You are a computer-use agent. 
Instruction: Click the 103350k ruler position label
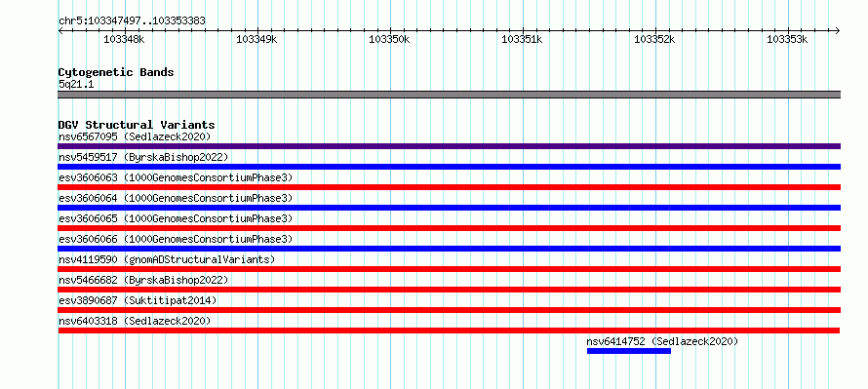tap(389, 40)
